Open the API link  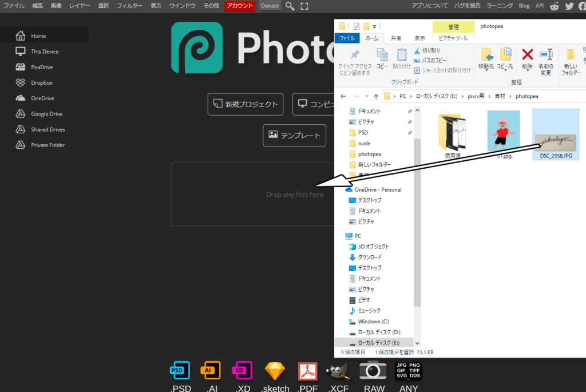click(539, 6)
